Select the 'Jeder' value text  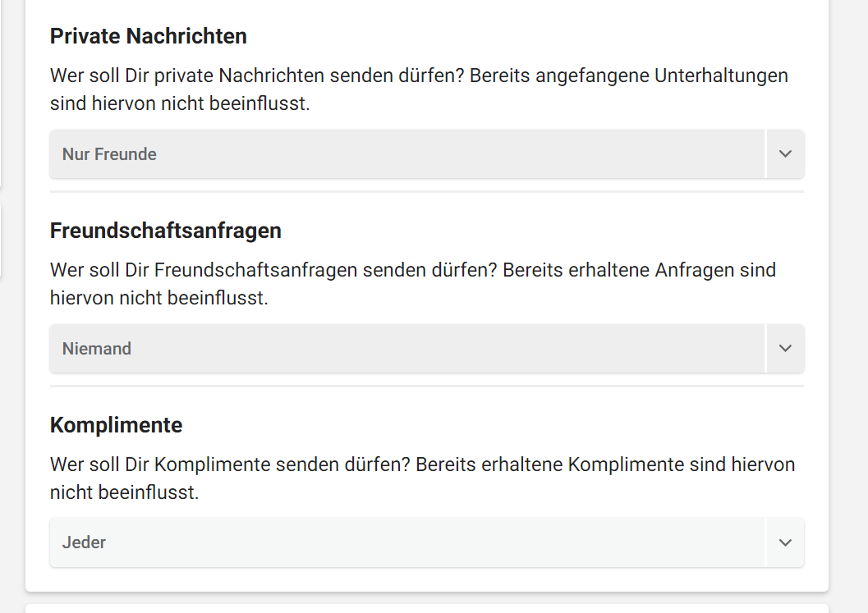coord(84,542)
